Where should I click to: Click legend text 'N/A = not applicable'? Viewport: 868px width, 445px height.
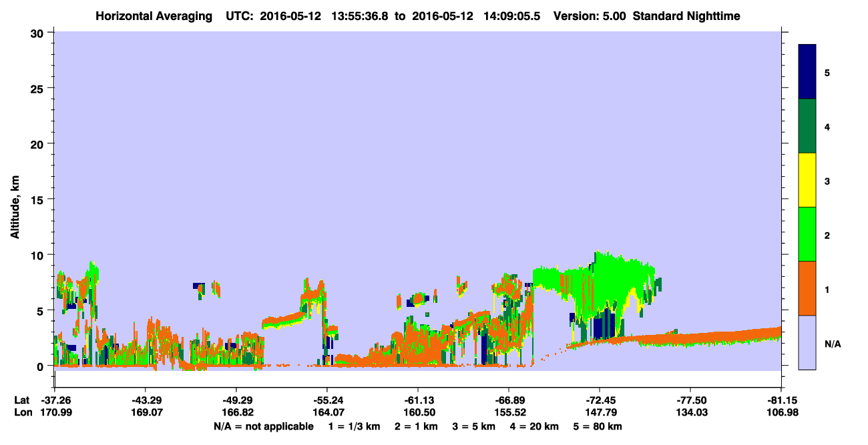tap(263, 426)
